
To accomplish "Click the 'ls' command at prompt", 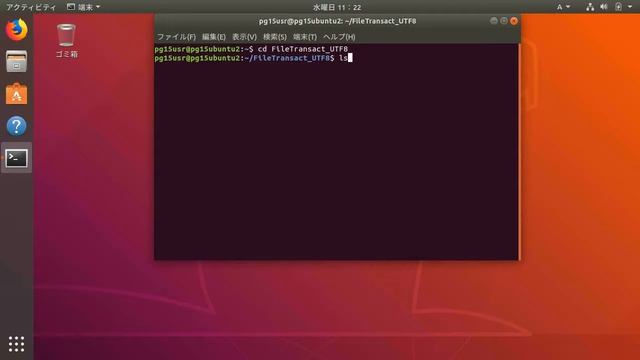I will tap(343, 58).
